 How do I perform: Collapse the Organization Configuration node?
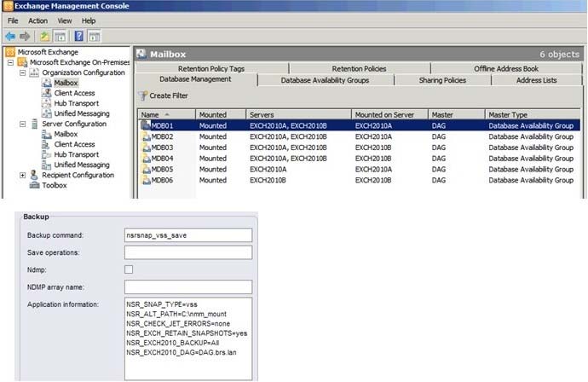tap(22, 72)
